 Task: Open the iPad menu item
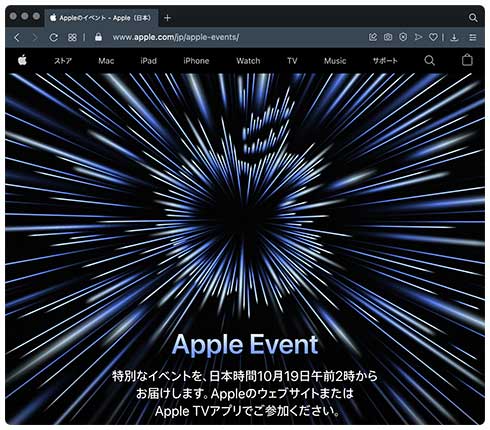[x=148, y=61]
